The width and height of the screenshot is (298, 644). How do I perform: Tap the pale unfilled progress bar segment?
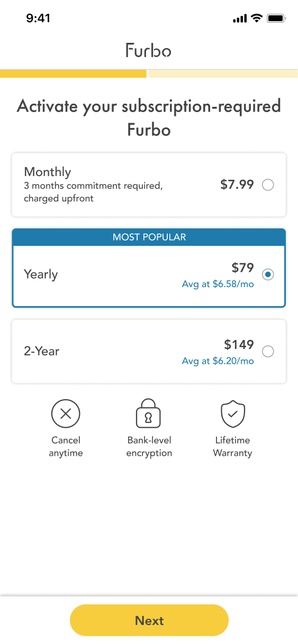(x=223, y=73)
